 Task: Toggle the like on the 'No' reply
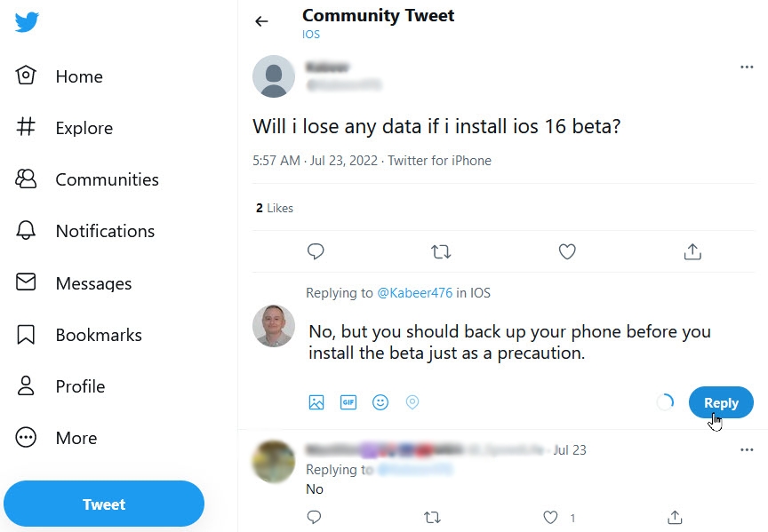pos(550,517)
